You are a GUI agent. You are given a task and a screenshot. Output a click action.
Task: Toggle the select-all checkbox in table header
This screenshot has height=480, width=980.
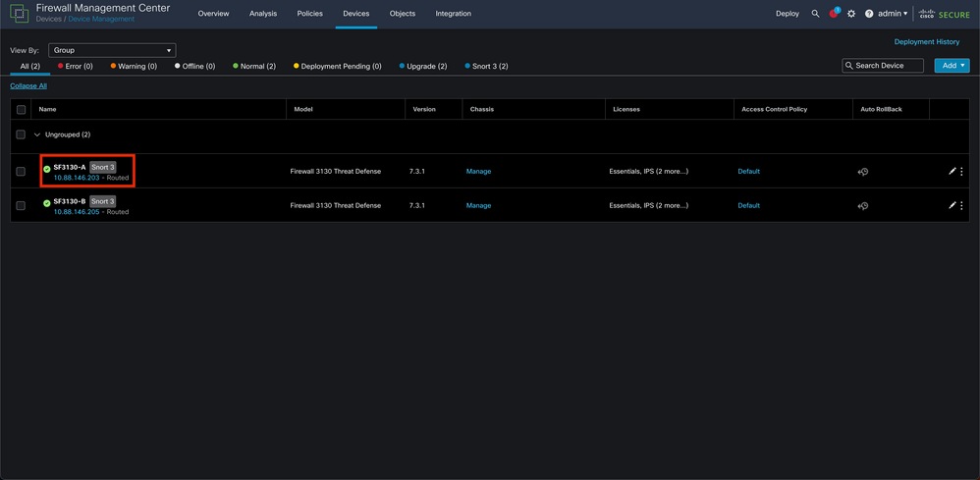click(21, 109)
